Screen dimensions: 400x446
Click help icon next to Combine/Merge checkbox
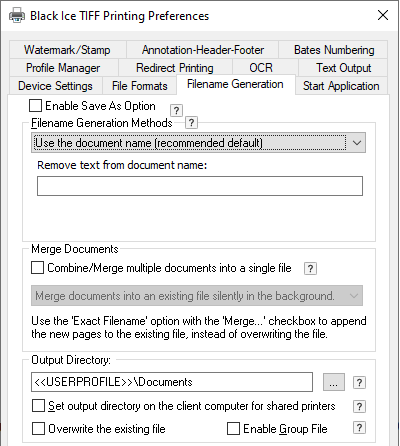click(310, 268)
